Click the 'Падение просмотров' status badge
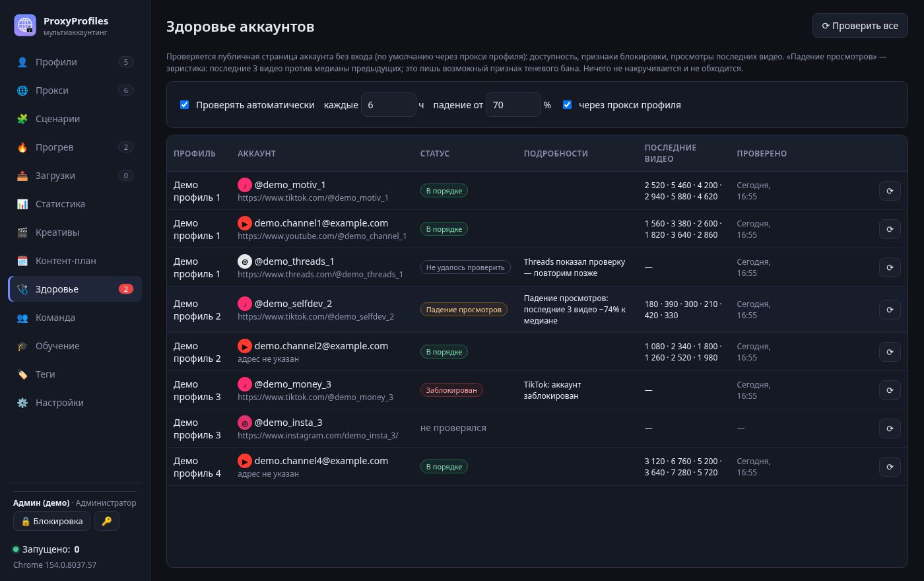The image size is (924, 581). [463, 310]
